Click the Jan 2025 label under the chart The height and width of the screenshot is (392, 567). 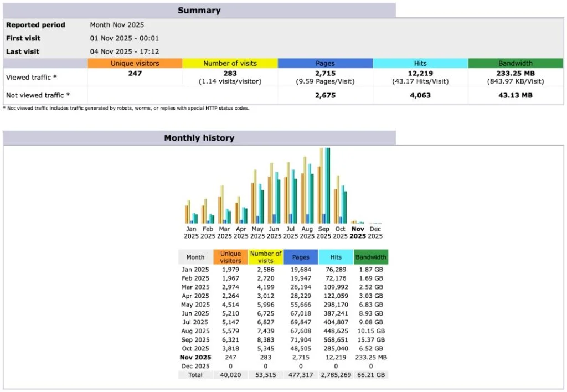click(191, 233)
